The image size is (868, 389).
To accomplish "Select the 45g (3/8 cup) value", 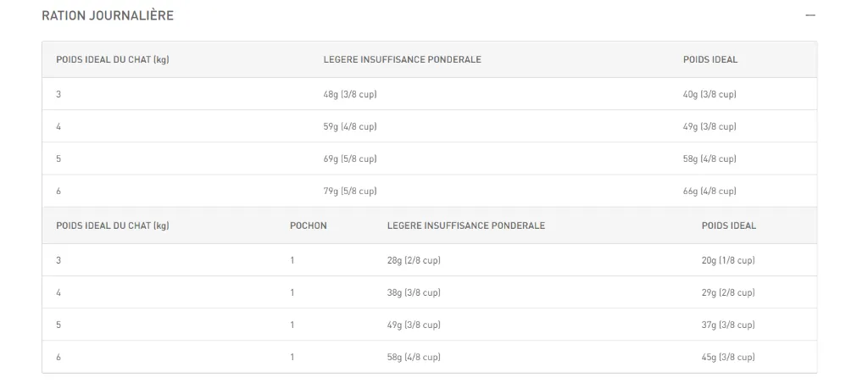I will (x=727, y=357).
